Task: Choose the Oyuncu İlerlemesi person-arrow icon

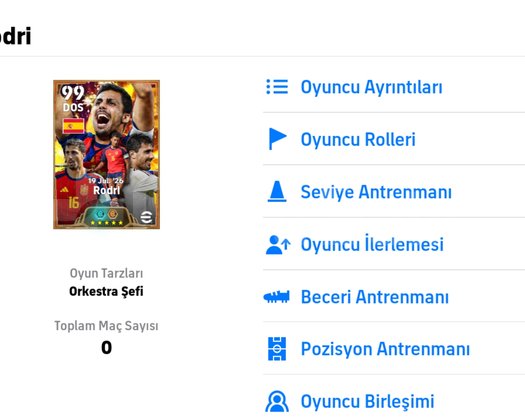Action: 278,245
